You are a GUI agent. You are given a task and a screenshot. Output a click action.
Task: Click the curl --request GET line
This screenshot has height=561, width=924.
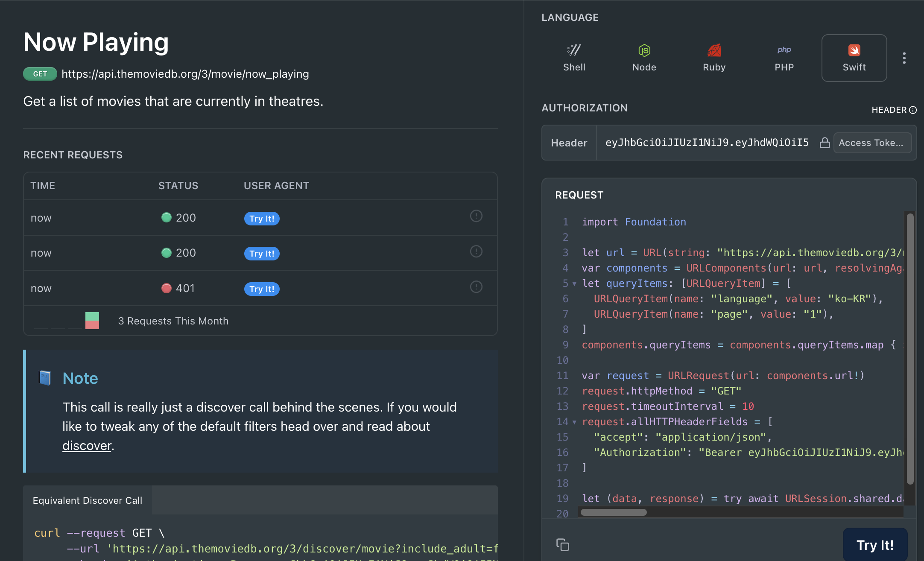(x=99, y=533)
